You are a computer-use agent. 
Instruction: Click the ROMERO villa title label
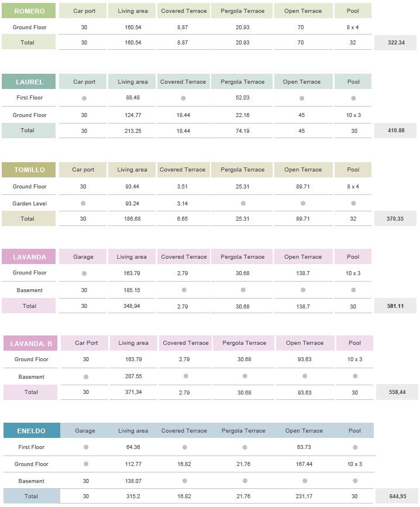[x=29, y=11]
